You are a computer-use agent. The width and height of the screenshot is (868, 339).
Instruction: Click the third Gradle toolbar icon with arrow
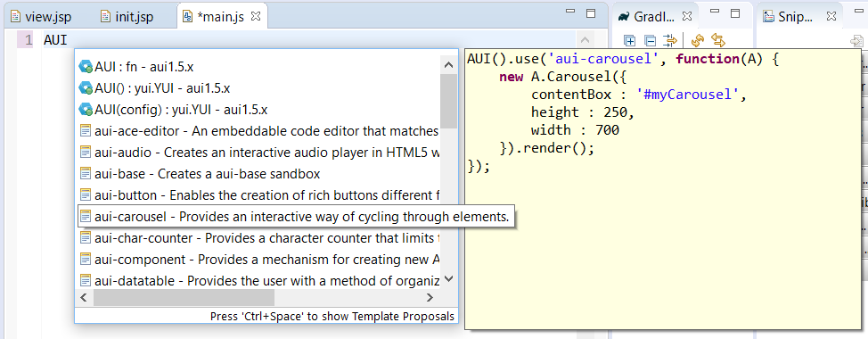(670, 40)
